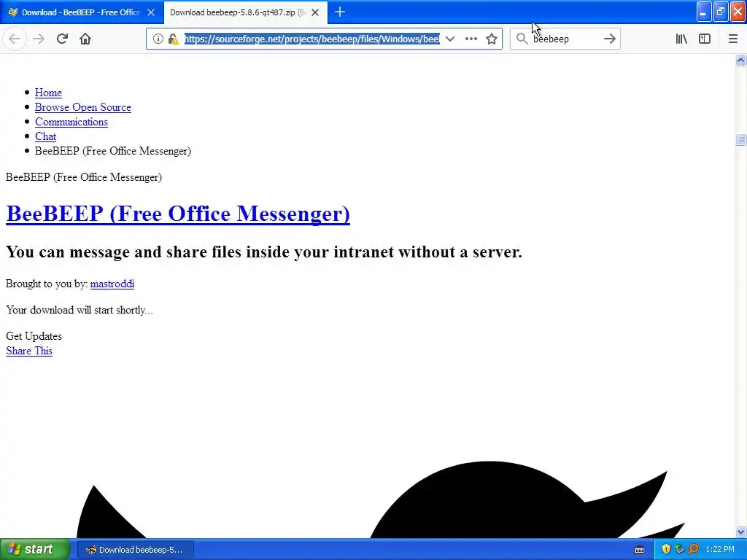Click the scrollbar up arrow
This screenshot has width=747, height=560.
pyautogui.click(x=740, y=60)
